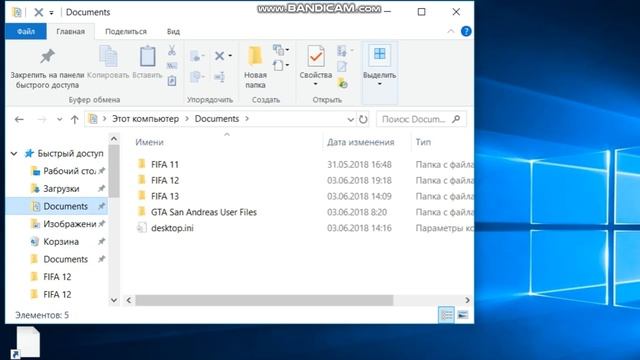Switch to large icons view in status bar
Screen dimensions: 640x360
(x=463, y=315)
